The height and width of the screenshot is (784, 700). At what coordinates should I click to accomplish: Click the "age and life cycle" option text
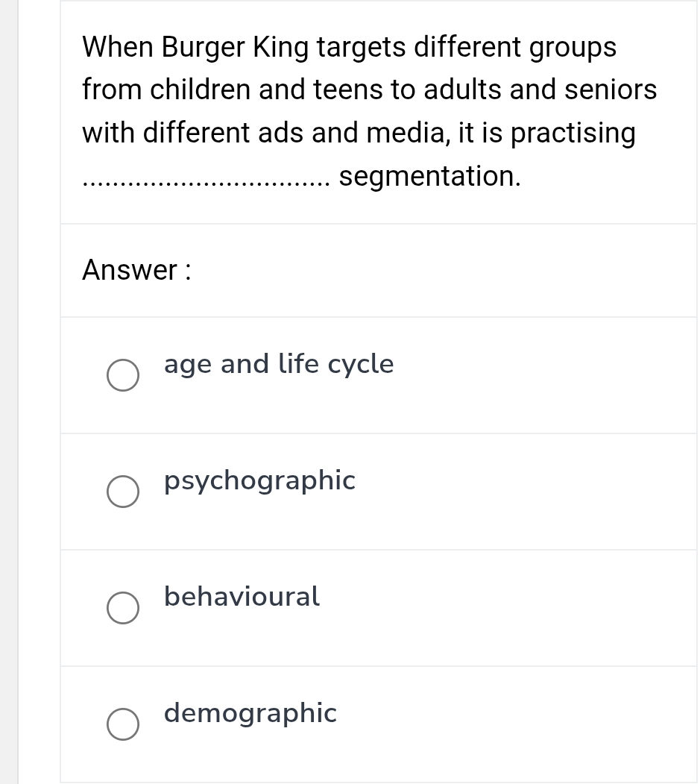(x=279, y=365)
